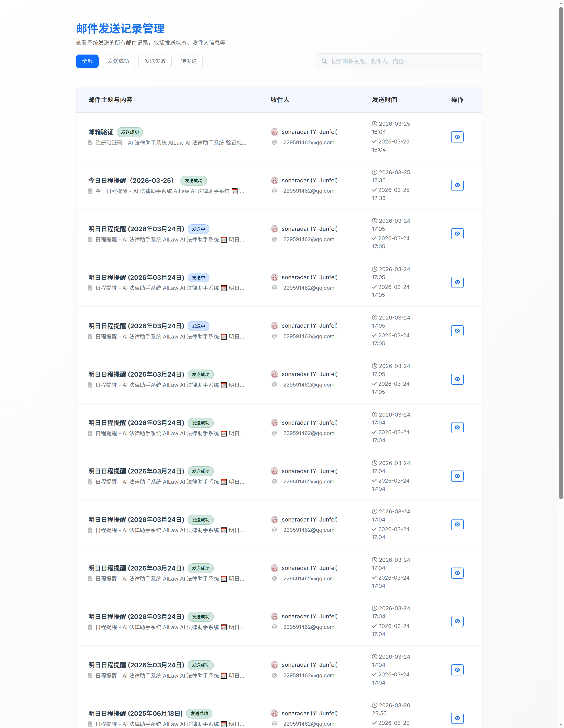Click eye icon of first 发送中 record
The width and height of the screenshot is (564, 728).
(457, 234)
